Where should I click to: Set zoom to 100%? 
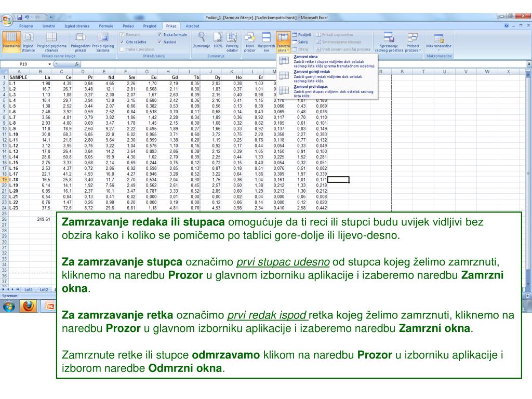[x=218, y=40]
